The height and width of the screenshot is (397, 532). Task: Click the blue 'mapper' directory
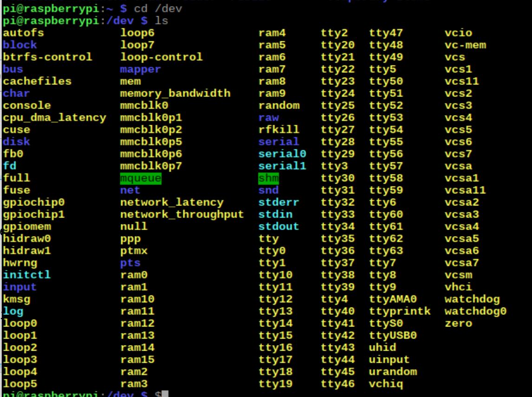(141, 69)
